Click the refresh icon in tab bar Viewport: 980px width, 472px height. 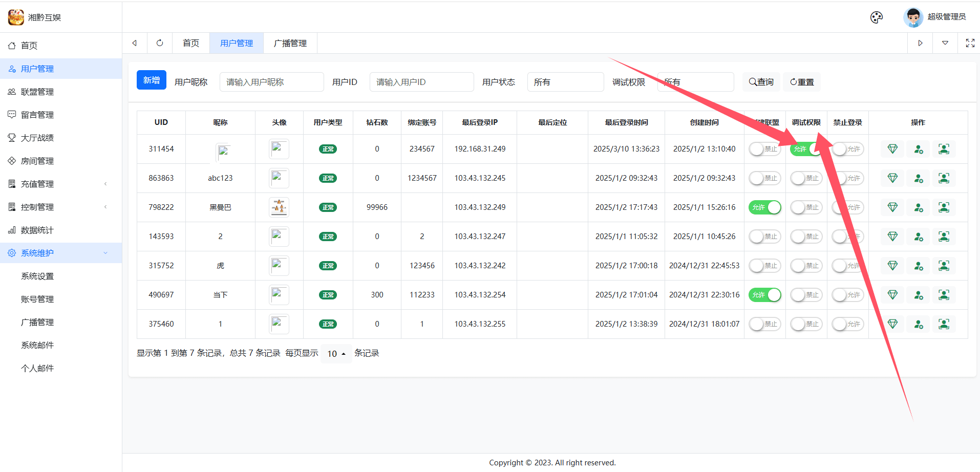pos(160,43)
